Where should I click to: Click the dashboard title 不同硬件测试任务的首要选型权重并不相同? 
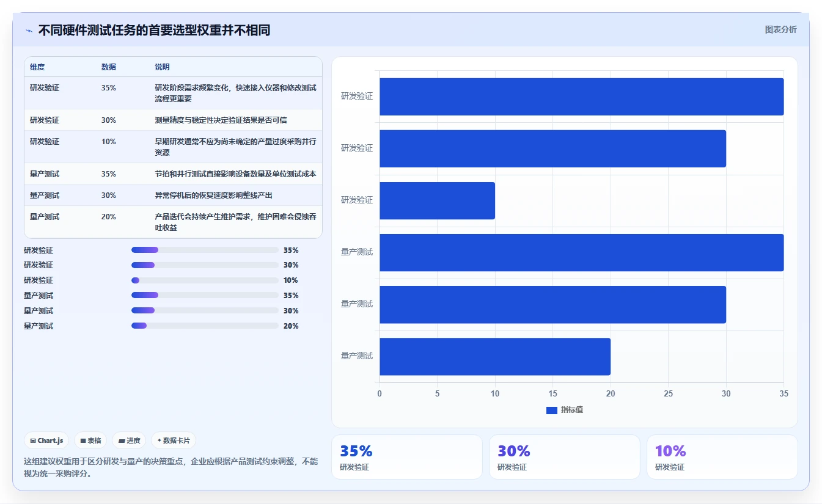154,31
